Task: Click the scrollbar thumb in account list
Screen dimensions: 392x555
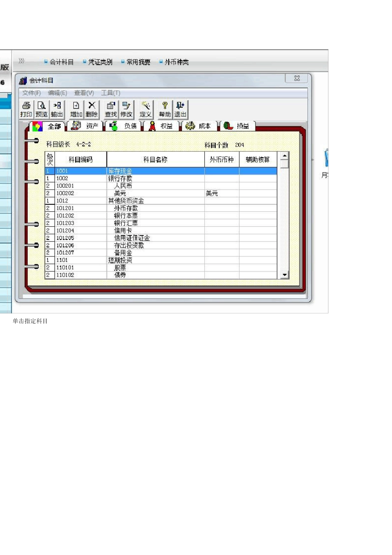Action: click(284, 164)
